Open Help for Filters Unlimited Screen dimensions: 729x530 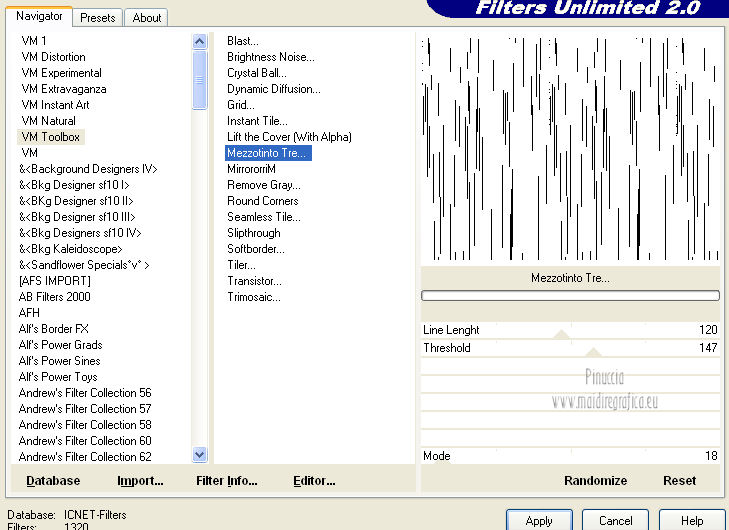click(x=691, y=521)
